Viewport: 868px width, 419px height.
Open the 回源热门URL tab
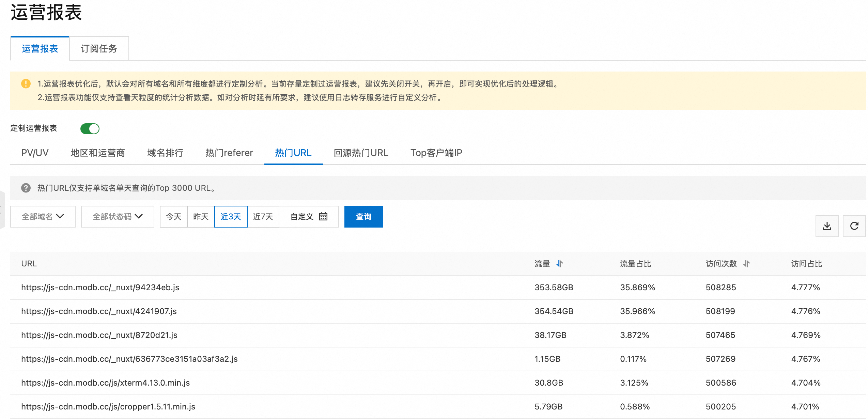click(x=361, y=153)
